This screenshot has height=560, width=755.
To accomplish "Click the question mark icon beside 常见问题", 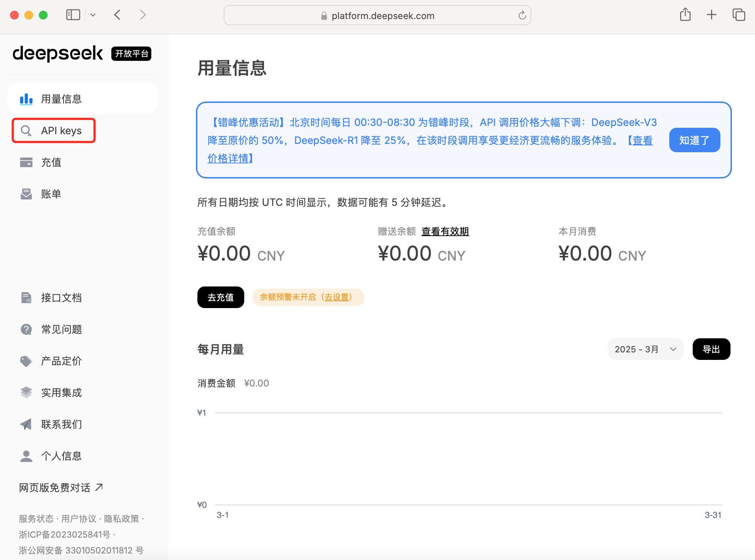I will [26, 329].
